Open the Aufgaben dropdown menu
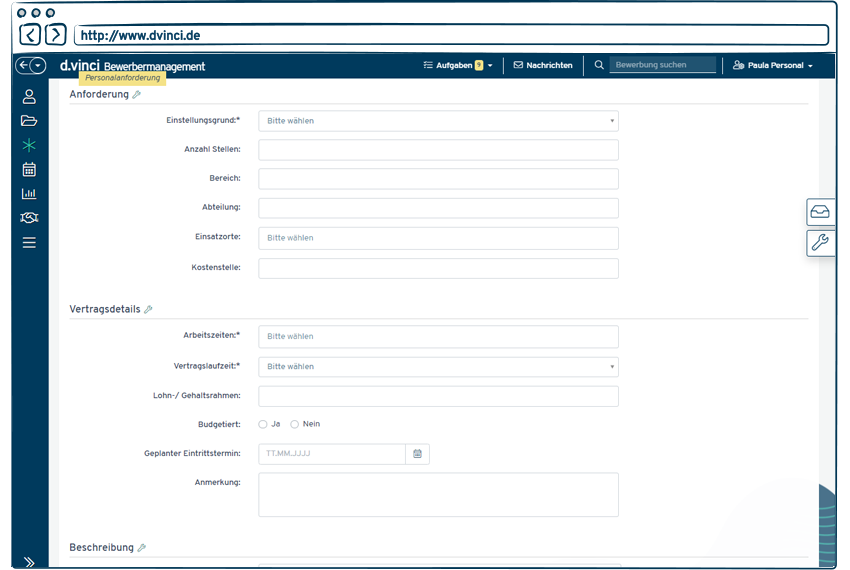This screenshot has height=570, width=850. coord(458,65)
